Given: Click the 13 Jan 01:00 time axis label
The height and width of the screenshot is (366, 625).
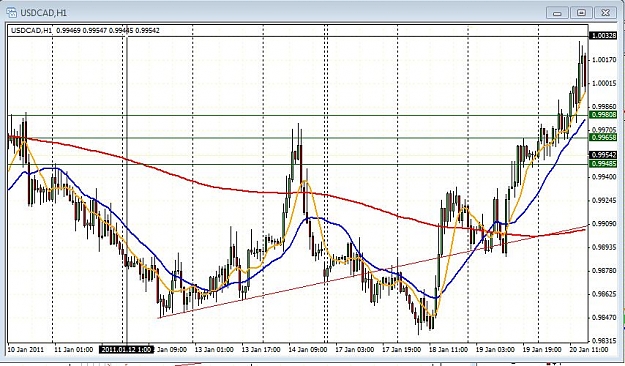Looking at the screenshot, I should pos(214,350).
